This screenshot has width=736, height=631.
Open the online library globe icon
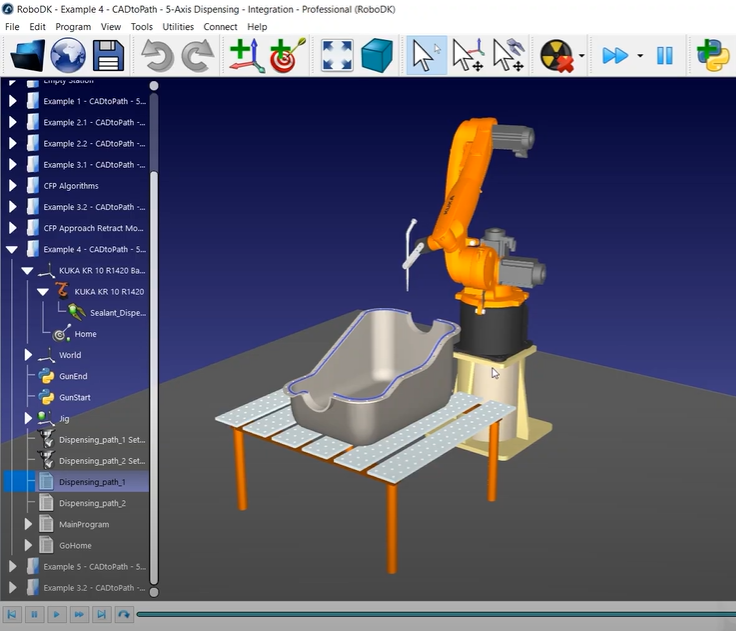point(68,56)
